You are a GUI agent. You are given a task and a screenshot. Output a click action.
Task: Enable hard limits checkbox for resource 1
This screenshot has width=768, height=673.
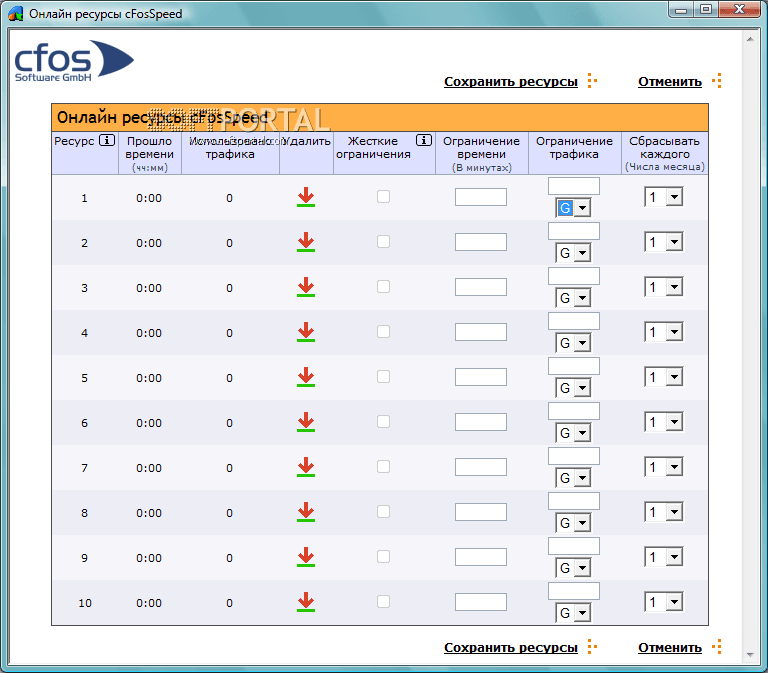[x=384, y=197]
